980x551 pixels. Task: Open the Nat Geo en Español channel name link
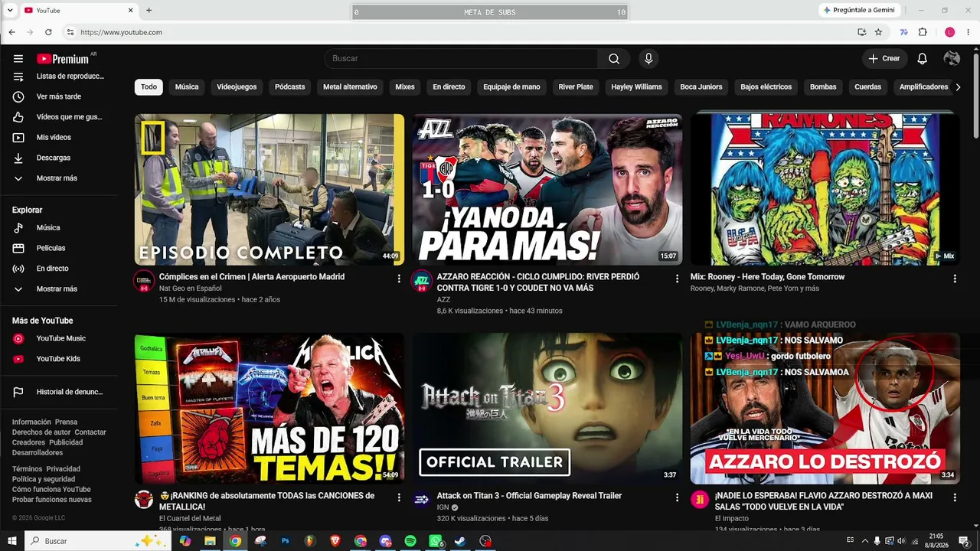(x=190, y=289)
